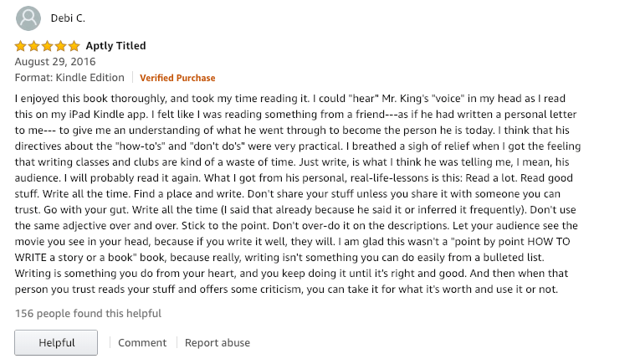The image size is (635, 364).
Task: Click the fourth rating star
Action: click(61, 46)
